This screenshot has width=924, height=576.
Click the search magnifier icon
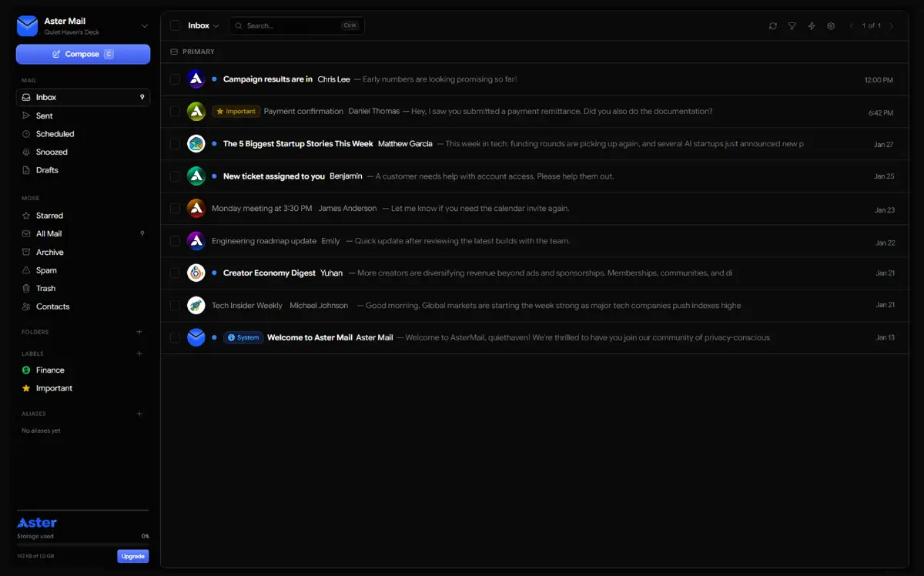[x=239, y=26]
